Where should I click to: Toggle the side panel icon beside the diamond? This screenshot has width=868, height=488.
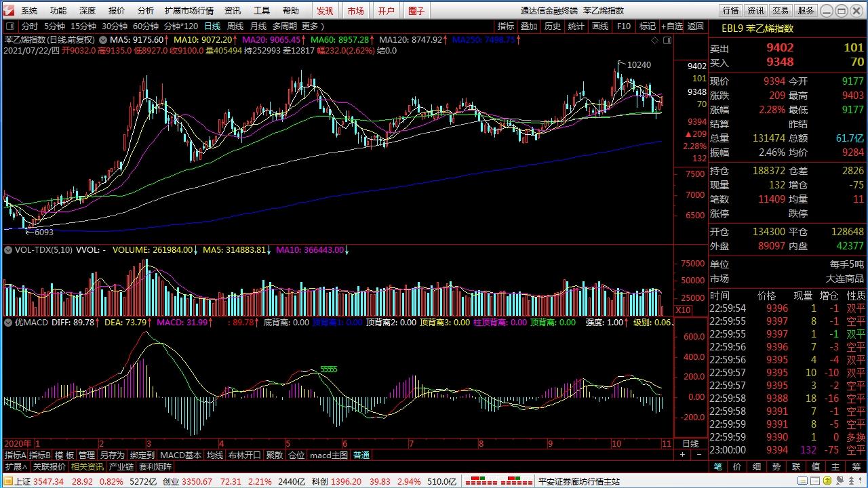pyautogui.click(x=668, y=40)
